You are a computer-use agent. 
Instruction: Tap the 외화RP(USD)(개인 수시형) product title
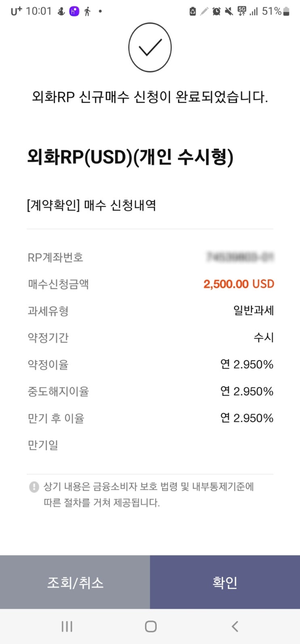coord(130,157)
